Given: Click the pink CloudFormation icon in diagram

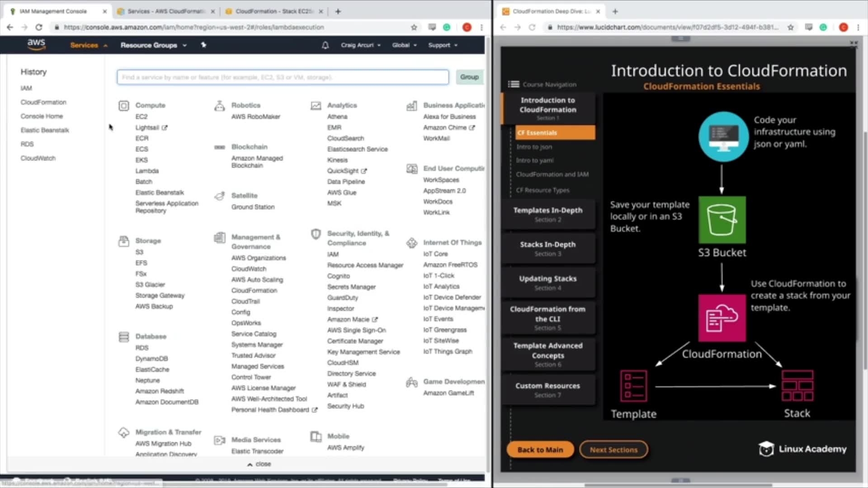Looking at the screenshot, I should [x=722, y=318].
